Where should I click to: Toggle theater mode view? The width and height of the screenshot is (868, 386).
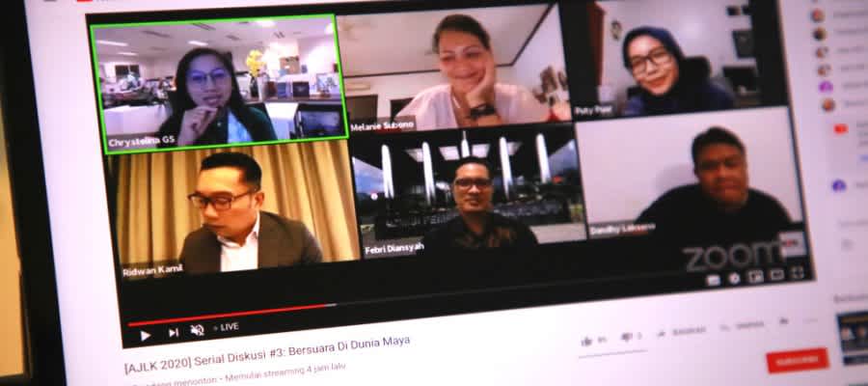776,275
